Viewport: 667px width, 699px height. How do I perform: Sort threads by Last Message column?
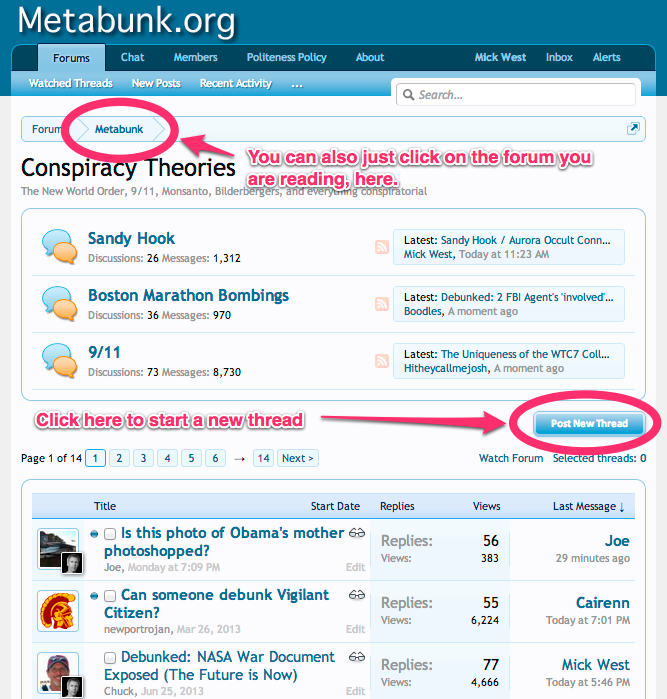click(x=588, y=506)
